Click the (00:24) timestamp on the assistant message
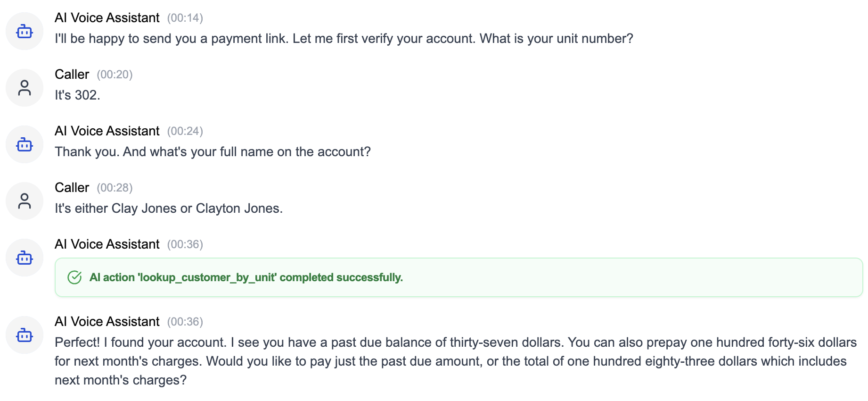The image size is (868, 401). (186, 131)
